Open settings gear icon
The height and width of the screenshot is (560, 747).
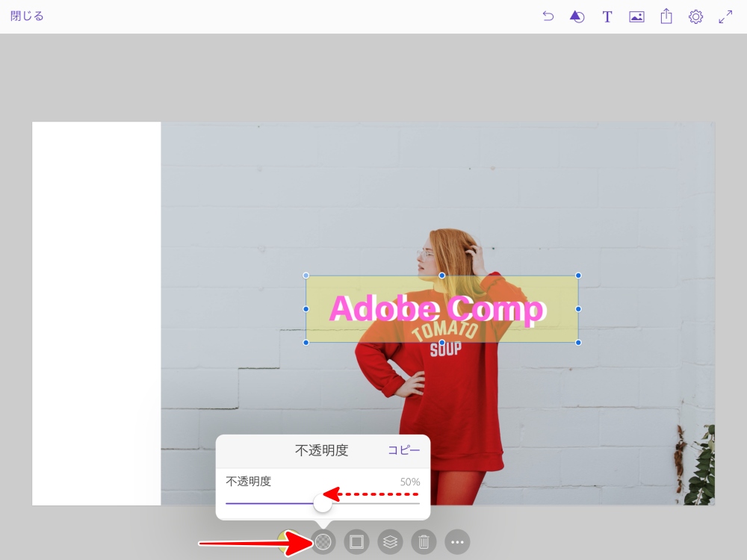[x=695, y=17]
